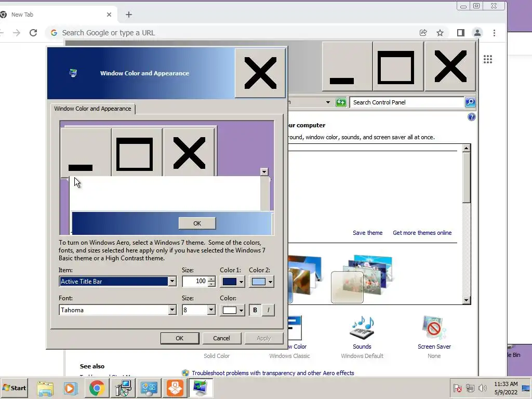Decrease item Size with the spinner down arrow
This screenshot has width=532, height=399.
click(x=211, y=284)
